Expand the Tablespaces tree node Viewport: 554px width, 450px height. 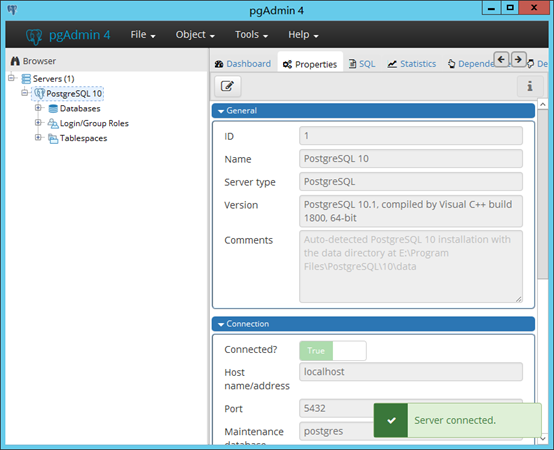pyautogui.click(x=38, y=137)
